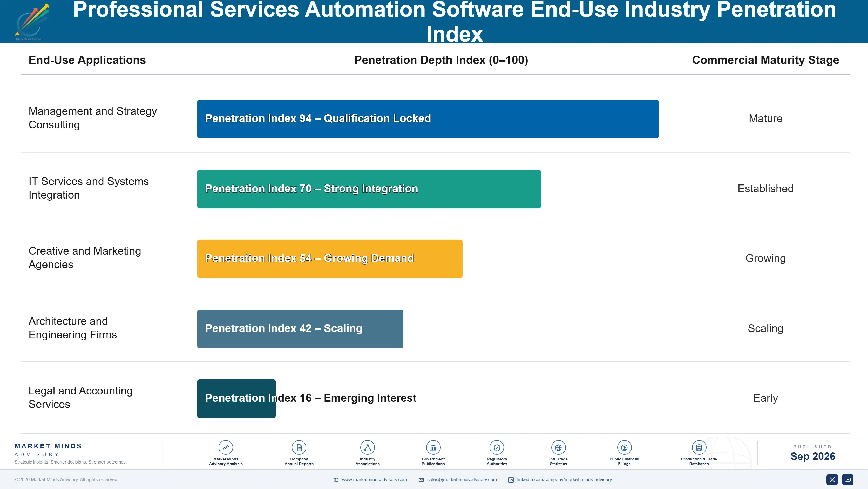Screen dimensions: 868x489
Task: Click the copyright notice in footer
Action: [x=66, y=480]
